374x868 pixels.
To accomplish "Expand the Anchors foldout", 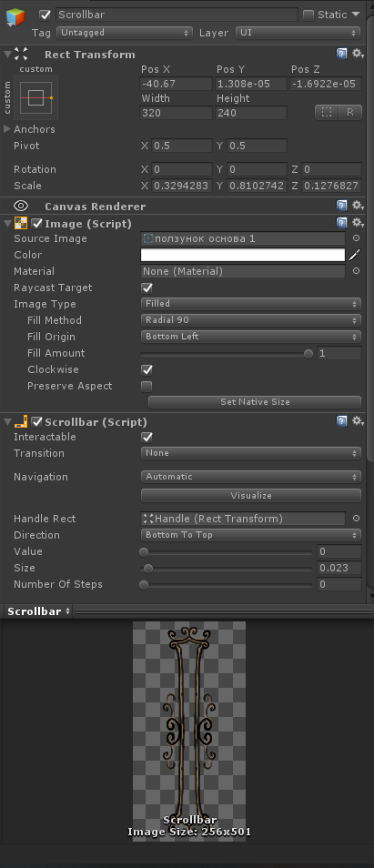I will point(7,129).
